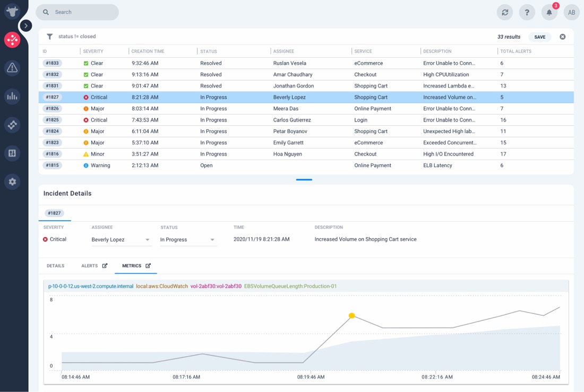Image resolution: width=584 pixels, height=392 pixels.
Task: Clear the filter with X button
Action: 562,37
